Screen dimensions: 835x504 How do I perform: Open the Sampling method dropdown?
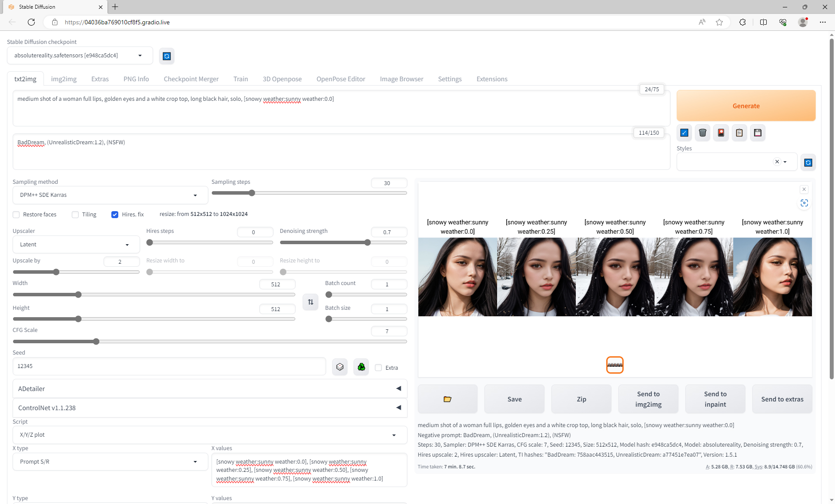pyautogui.click(x=110, y=195)
